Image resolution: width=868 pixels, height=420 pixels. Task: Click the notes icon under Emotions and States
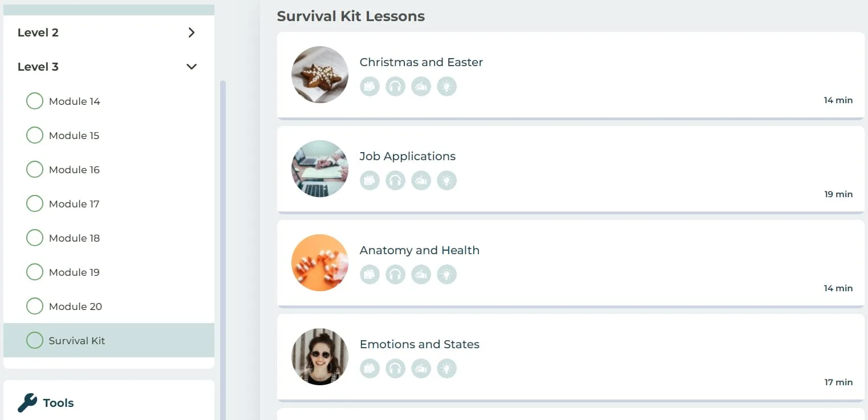[x=370, y=369]
